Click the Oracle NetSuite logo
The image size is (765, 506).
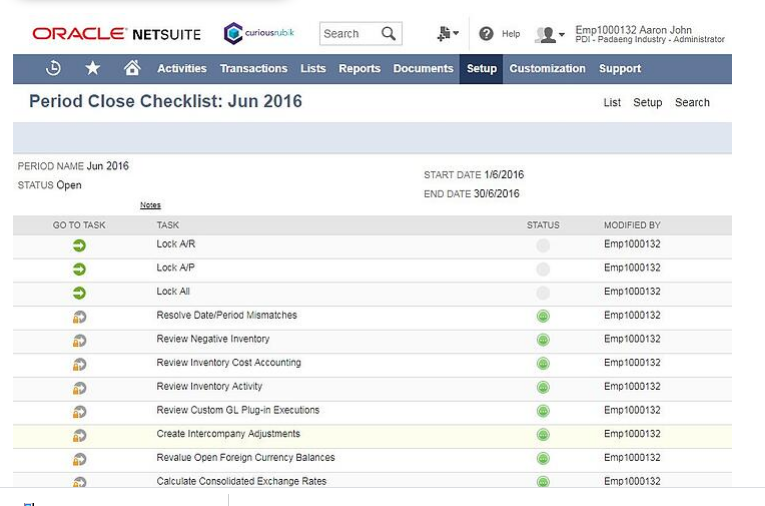click(x=117, y=34)
